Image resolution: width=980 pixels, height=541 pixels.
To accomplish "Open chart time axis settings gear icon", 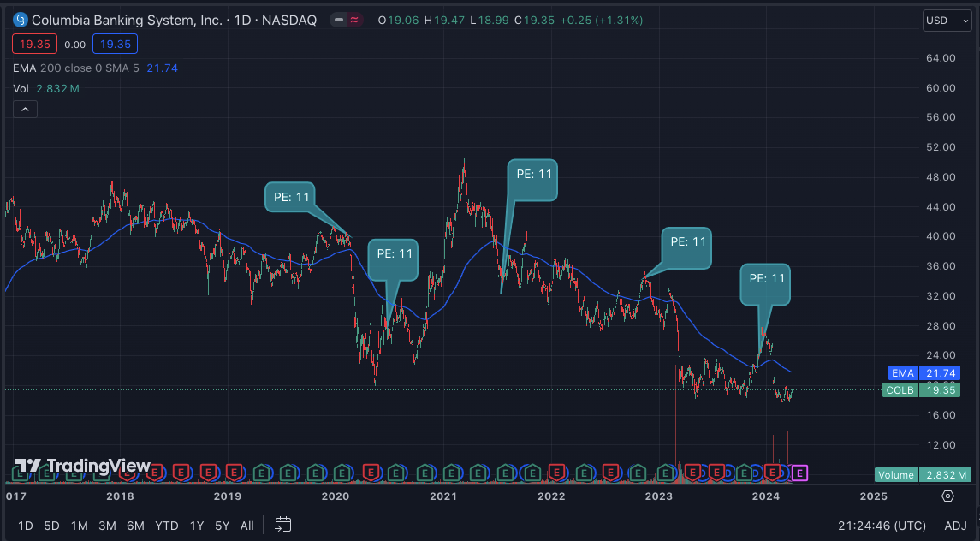I will coord(947,496).
